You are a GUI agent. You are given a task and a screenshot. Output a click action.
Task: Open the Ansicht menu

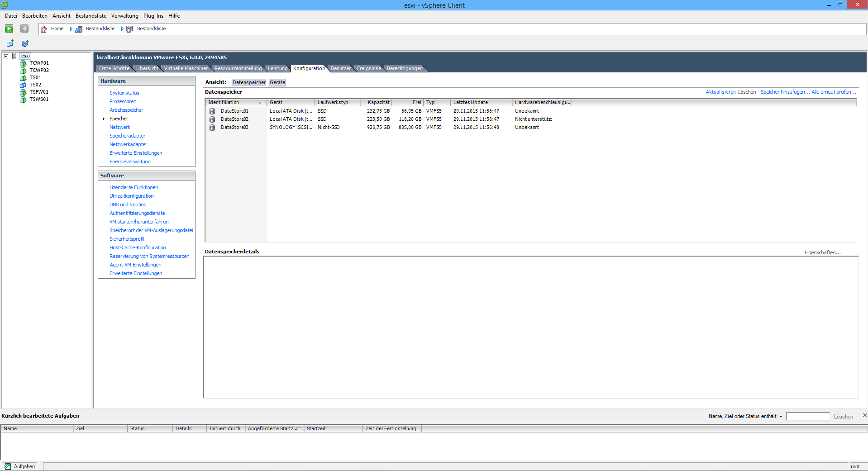[62, 16]
